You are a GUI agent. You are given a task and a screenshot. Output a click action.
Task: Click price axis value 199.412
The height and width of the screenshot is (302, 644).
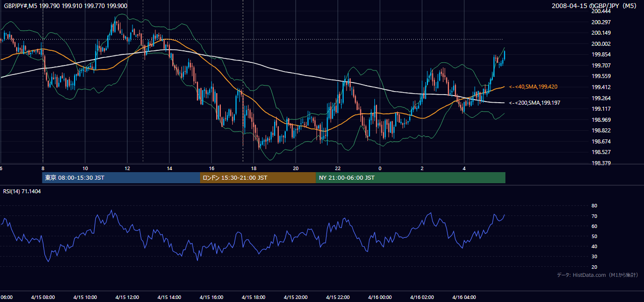pyautogui.click(x=601, y=87)
